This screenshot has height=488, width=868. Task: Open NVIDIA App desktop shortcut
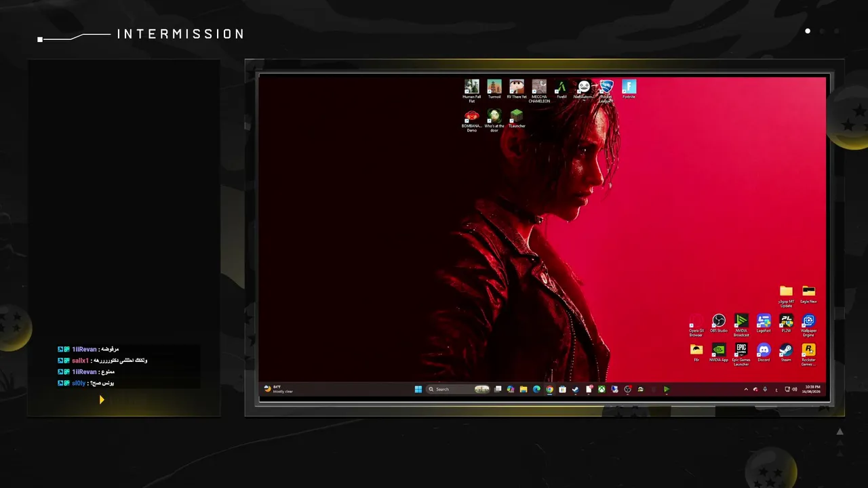[719, 353]
